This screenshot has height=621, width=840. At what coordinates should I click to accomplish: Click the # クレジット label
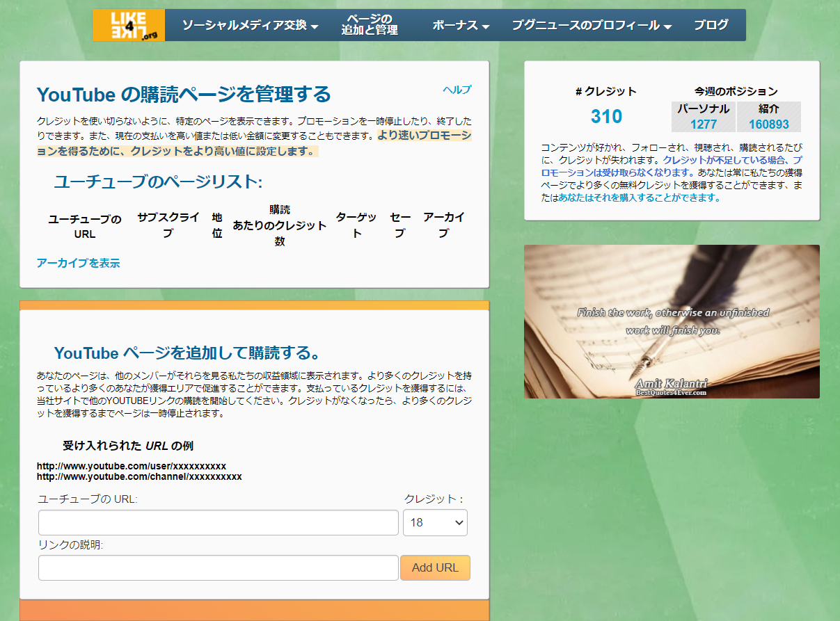tap(606, 91)
